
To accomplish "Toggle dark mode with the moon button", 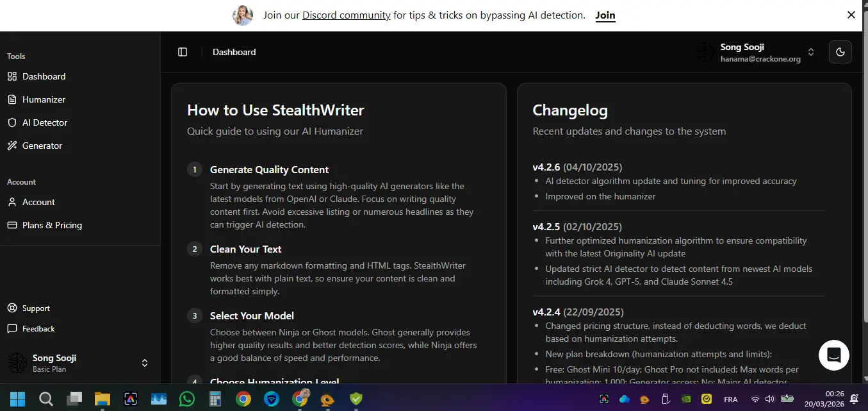I will coord(840,52).
